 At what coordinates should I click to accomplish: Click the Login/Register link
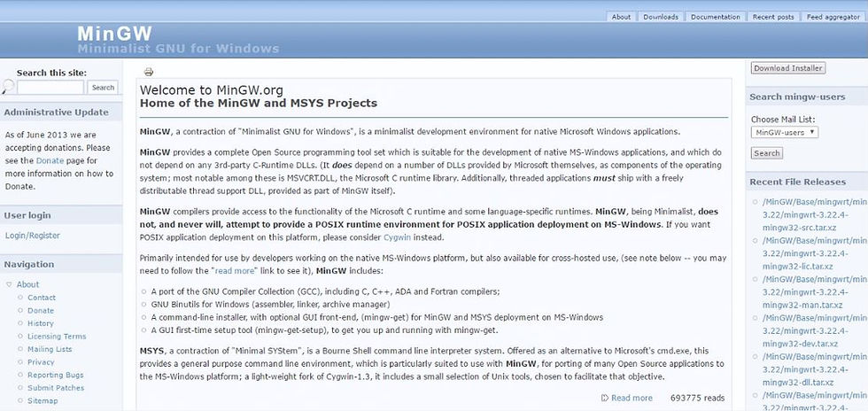(x=33, y=236)
